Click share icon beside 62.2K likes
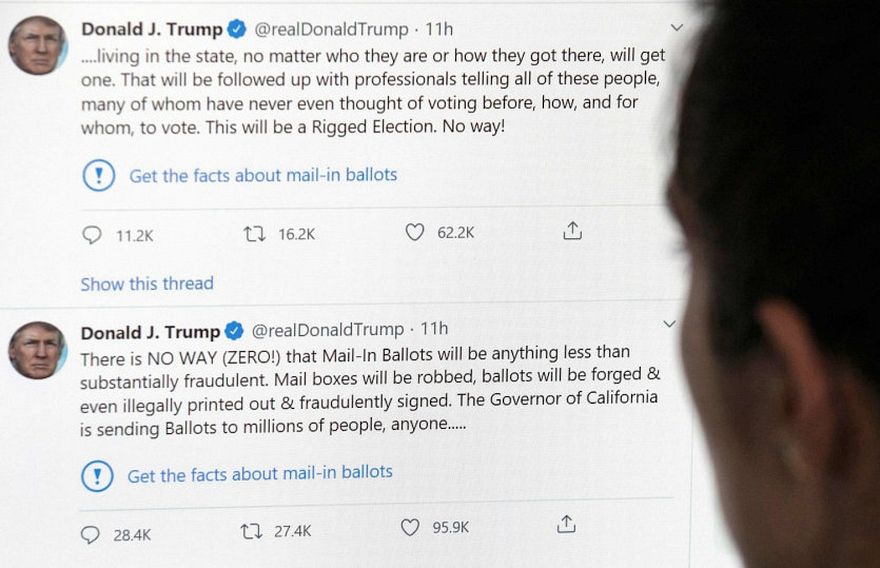Screen dimensions: 880x568 (572, 231)
